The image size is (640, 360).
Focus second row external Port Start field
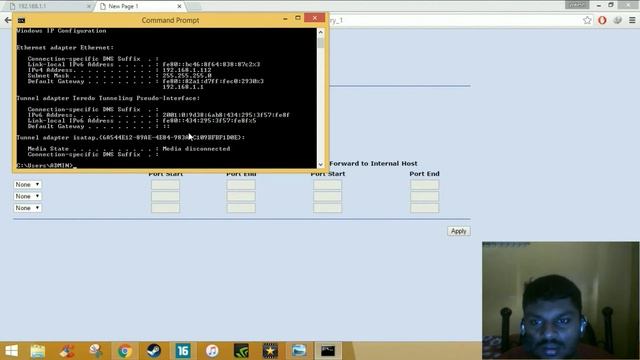click(165, 196)
